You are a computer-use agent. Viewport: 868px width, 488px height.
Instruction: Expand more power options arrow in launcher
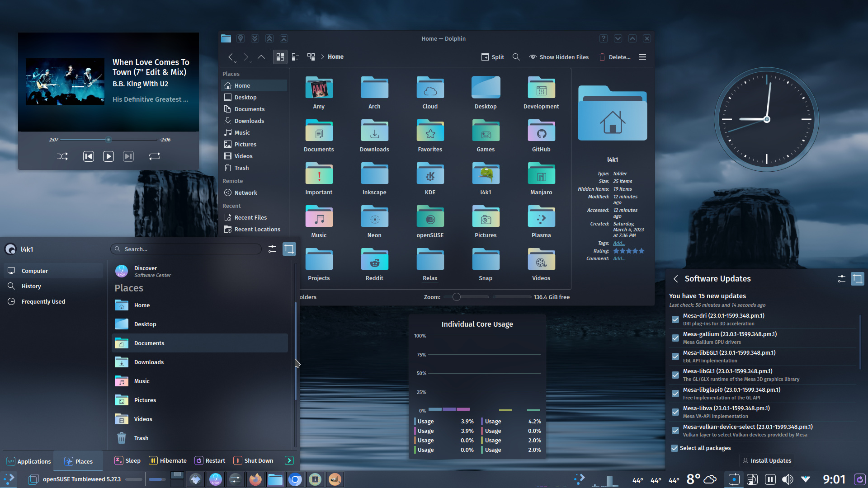tap(289, 460)
